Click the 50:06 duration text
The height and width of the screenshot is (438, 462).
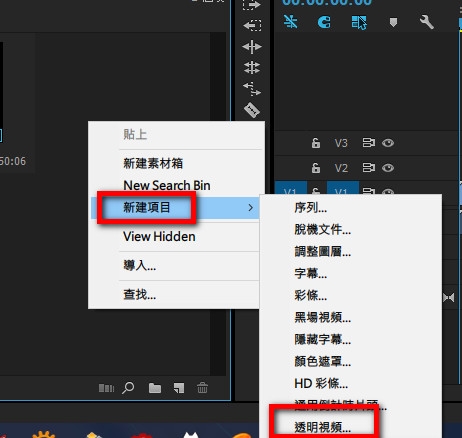click(x=13, y=161)
